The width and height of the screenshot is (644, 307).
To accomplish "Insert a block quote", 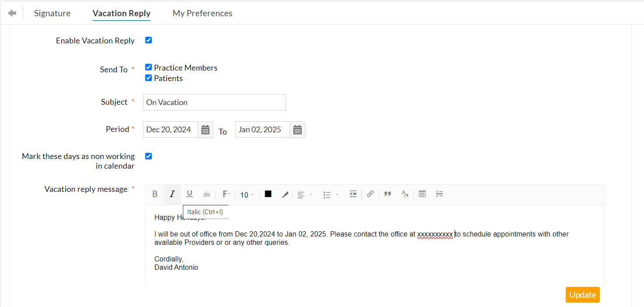I will pyautogui.click(x=387, y=194).
